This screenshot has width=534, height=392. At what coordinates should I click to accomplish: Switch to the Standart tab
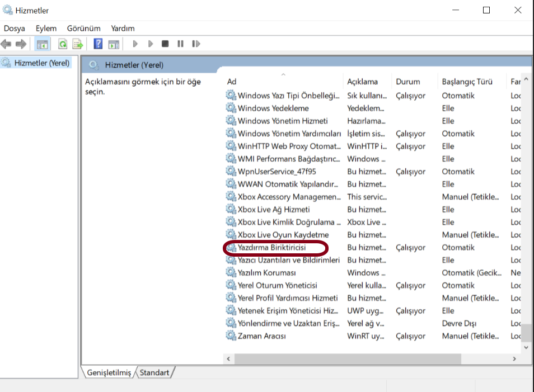click(155, 372)
